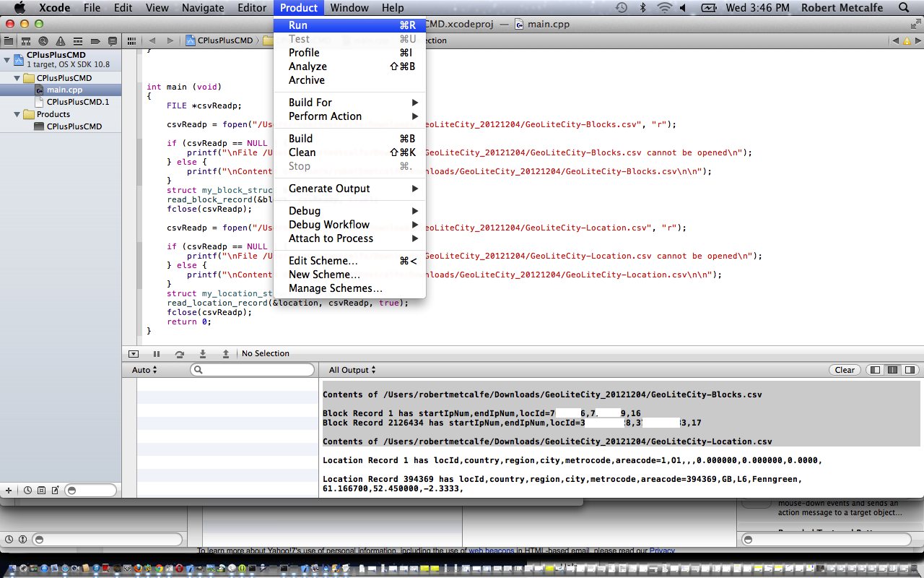
Task: Expand the Generate Output submenu
Action: tap(350, 189)
